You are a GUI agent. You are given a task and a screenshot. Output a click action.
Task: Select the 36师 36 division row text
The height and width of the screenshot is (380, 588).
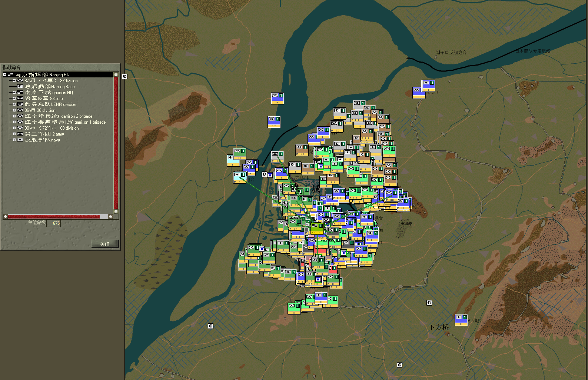[x=40, y=110]
